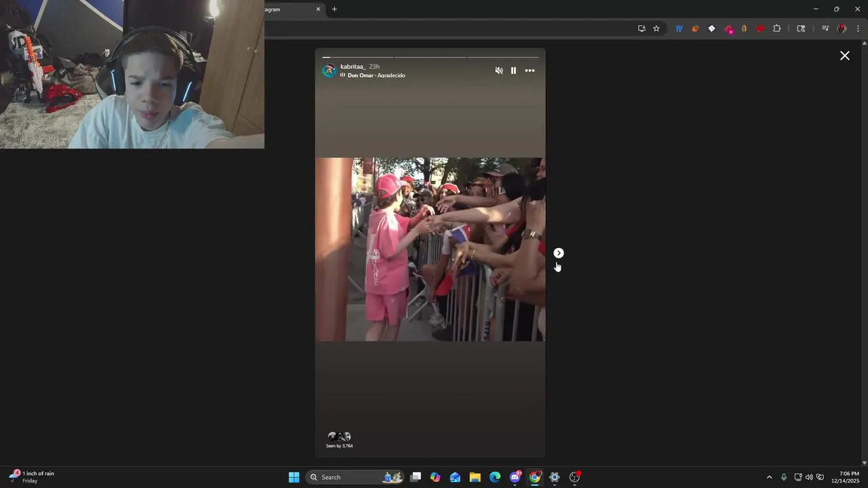The height and width of the screenshot is (488, 868).
Task: Close the Instagram browser tab
Action: [318, 9]
